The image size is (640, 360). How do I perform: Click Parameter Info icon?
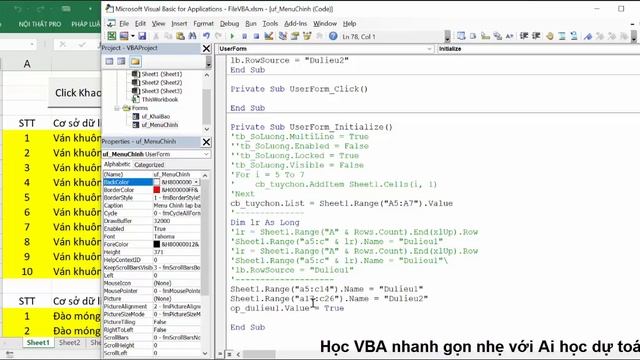[x=498, y=36]
